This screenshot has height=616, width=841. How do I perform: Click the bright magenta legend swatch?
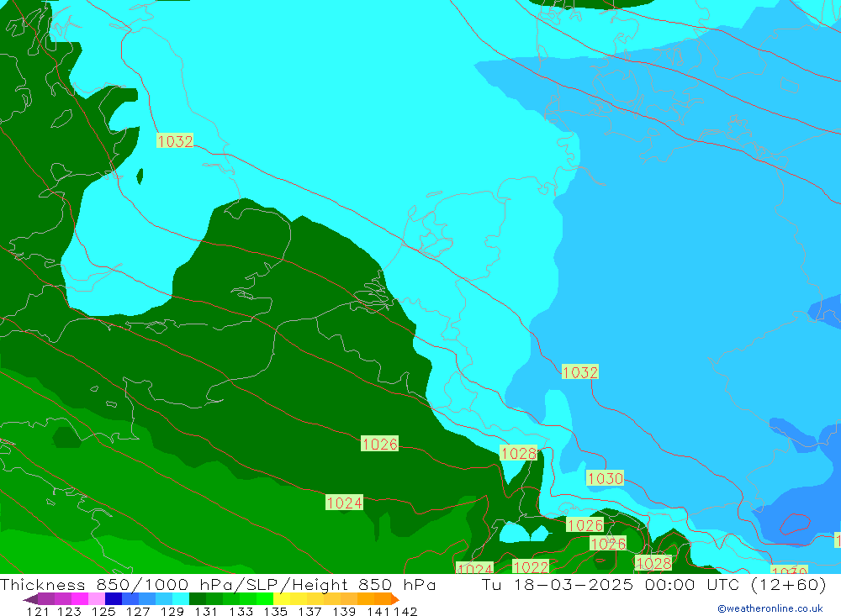pyautogui.click(x=80, y=599)
